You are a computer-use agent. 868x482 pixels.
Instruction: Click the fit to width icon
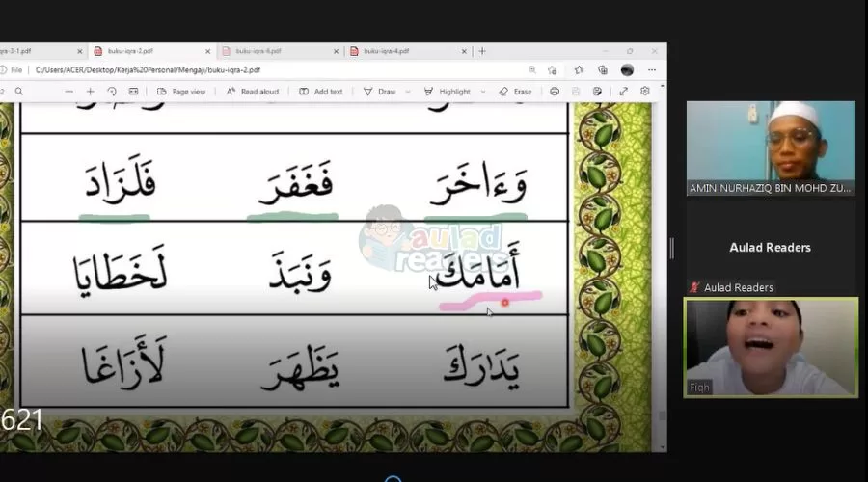coord(133,92)
